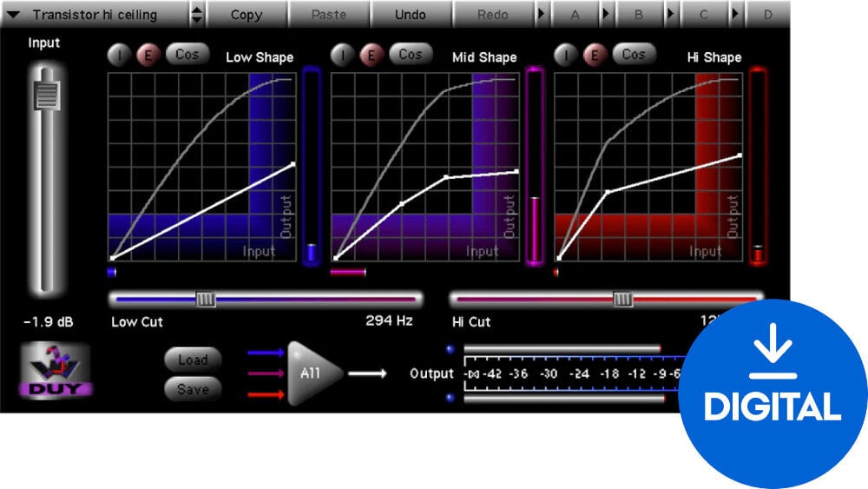Click the Hi Cut label
868x489 pixels.
471,321
